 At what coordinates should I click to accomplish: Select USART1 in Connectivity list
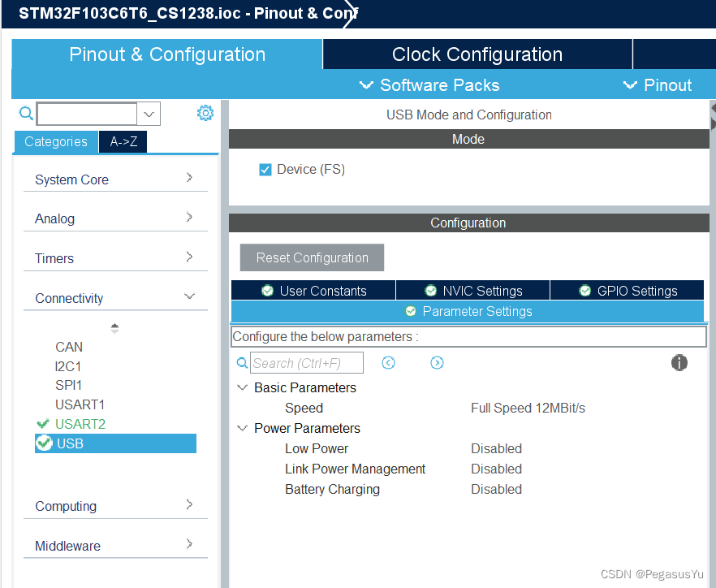[x=80, y=404]
